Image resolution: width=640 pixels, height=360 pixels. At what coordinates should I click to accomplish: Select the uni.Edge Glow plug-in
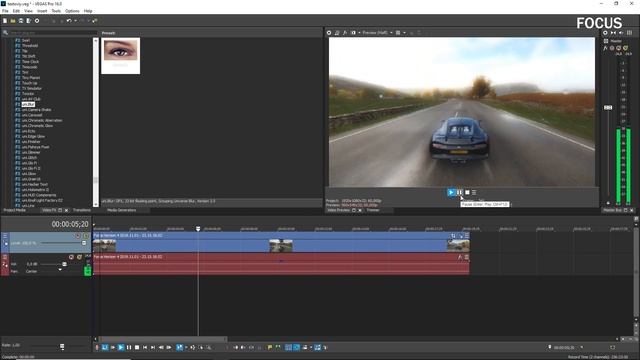tap(33, 136)
